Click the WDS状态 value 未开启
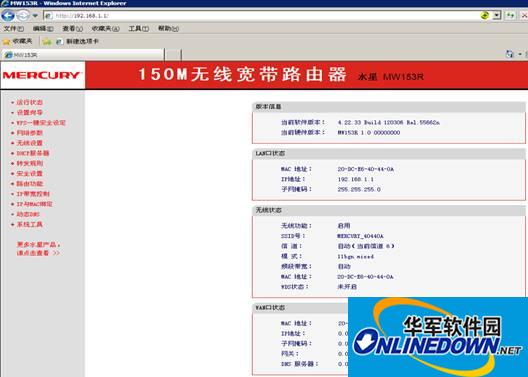This screenshot has width=528, height=377. 347,287
